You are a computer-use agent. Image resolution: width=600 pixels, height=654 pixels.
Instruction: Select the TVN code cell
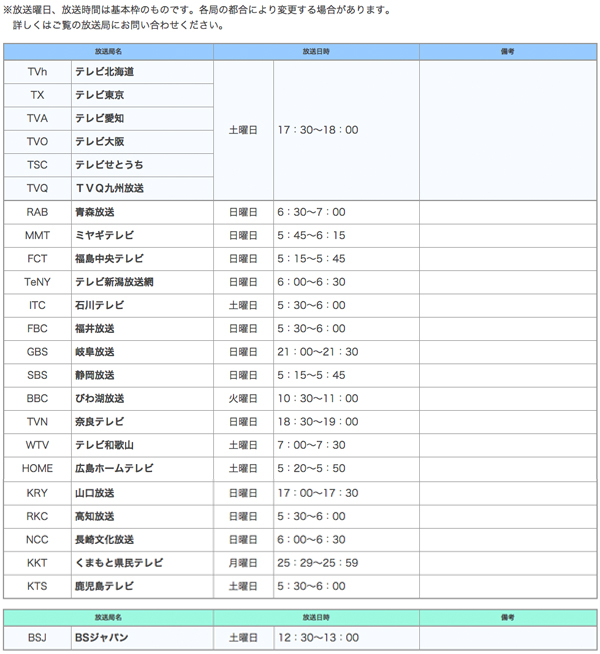click(38, 422)
